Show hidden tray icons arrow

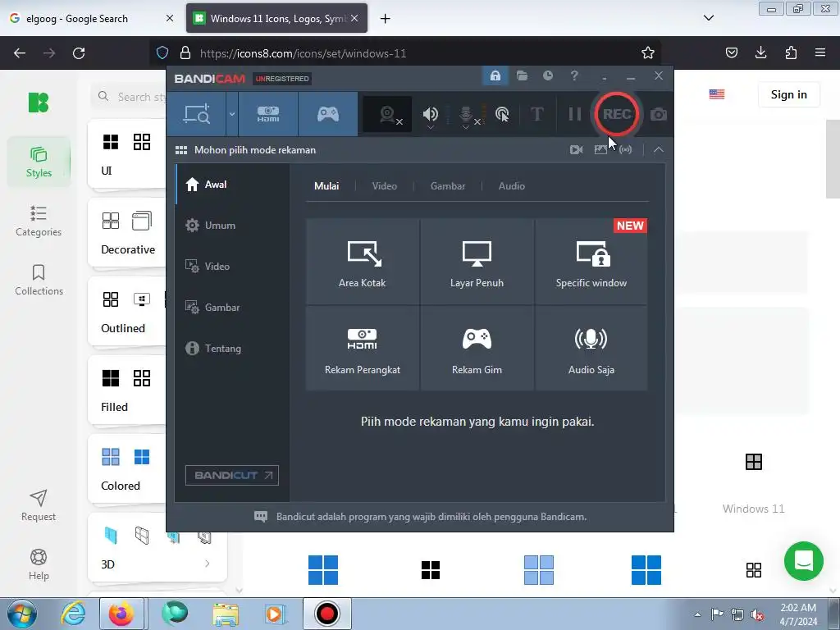[x=697, y=614]
